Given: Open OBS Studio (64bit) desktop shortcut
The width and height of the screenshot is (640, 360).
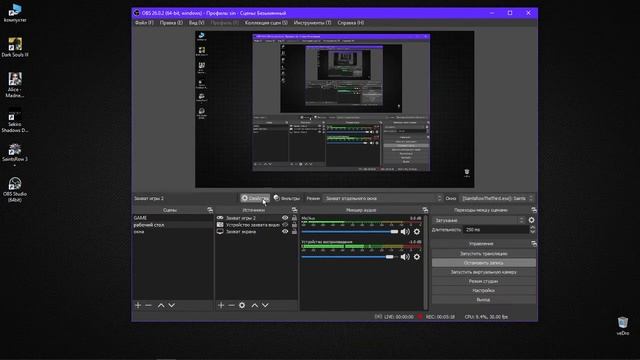Looking at the screenshot, I should pyautogui.click(x=15, y=190).
